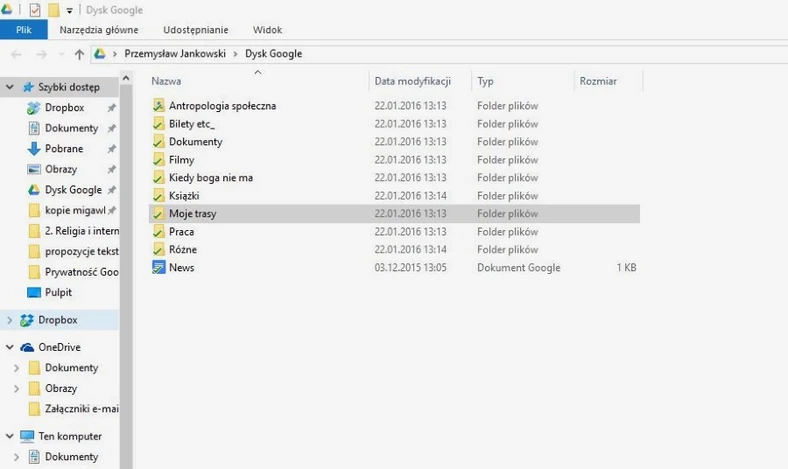Viewport: 788px width, 469px height.
Task: Click the 1 KB size cell
Action: (626, 267)
